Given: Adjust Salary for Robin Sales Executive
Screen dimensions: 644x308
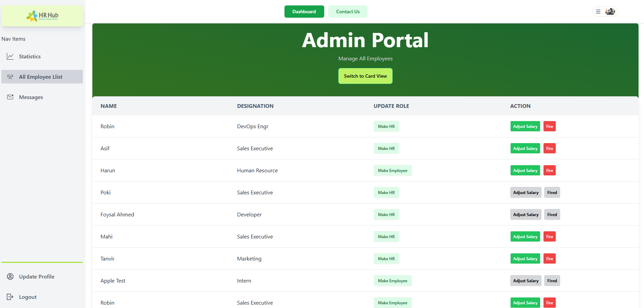Looking at the screenshot, I should coord(525,303).
